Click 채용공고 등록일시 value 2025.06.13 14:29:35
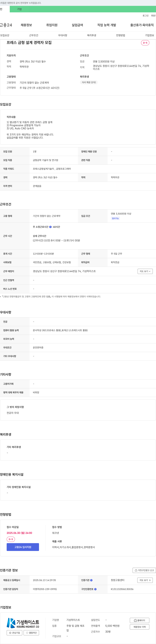 [44, 580]
